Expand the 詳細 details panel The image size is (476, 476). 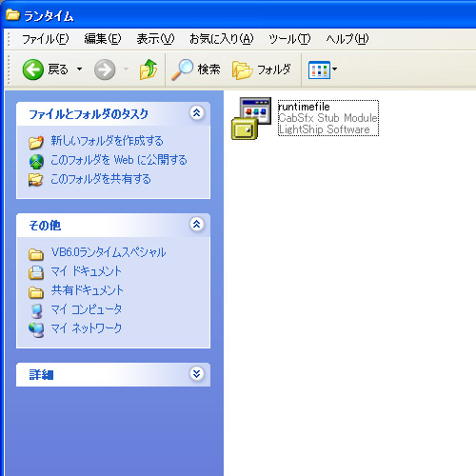pyautogui.click(x=197, y=374)
